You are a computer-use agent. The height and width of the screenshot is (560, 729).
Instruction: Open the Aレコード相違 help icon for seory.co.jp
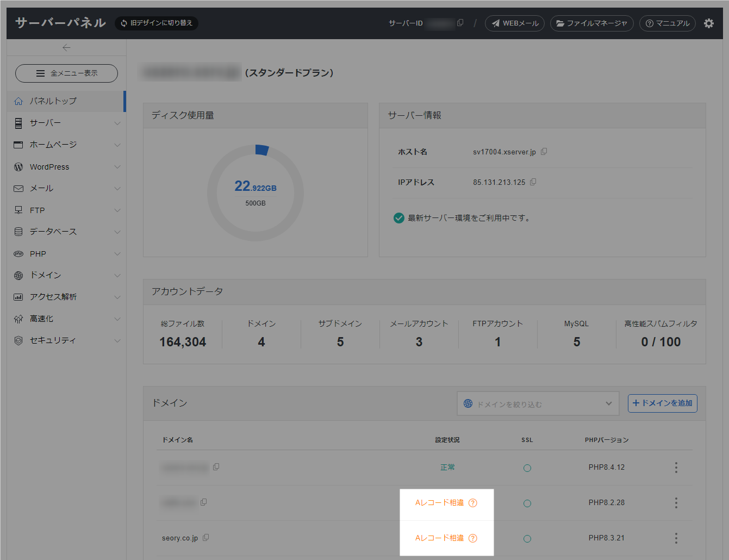472,538
